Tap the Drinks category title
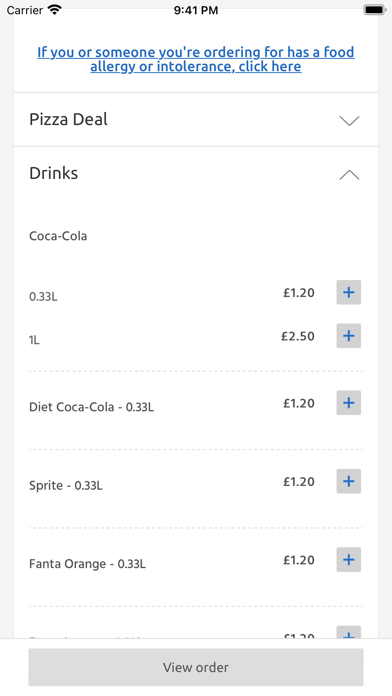Image resolution: width=392 pixels, height=696 pixels. [x=54, y=173]
